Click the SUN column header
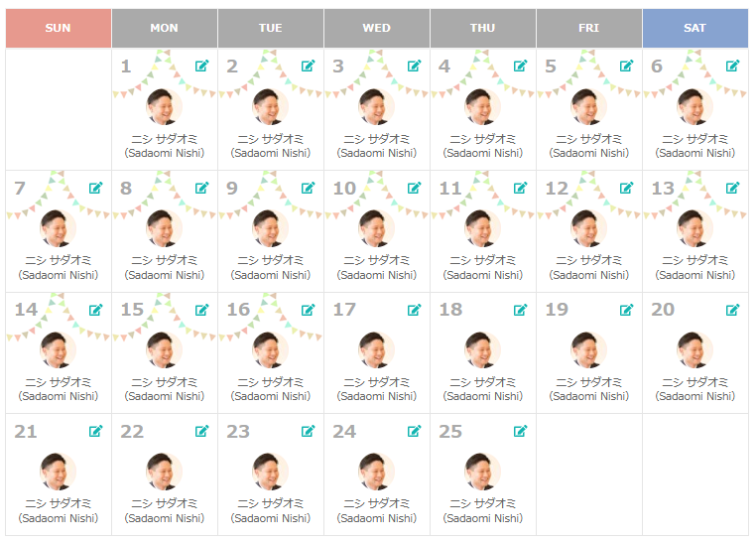The image size is (756, 543). [x=59, y=28]
